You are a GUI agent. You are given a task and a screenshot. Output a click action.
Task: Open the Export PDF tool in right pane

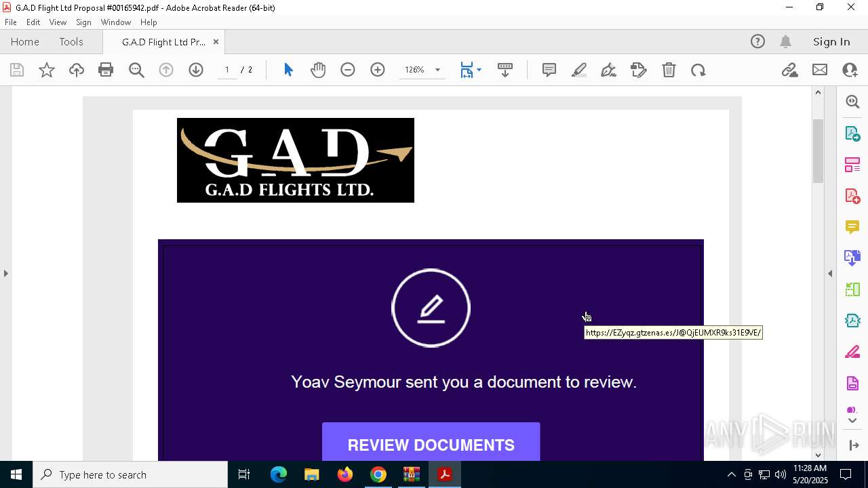point(852,134)
